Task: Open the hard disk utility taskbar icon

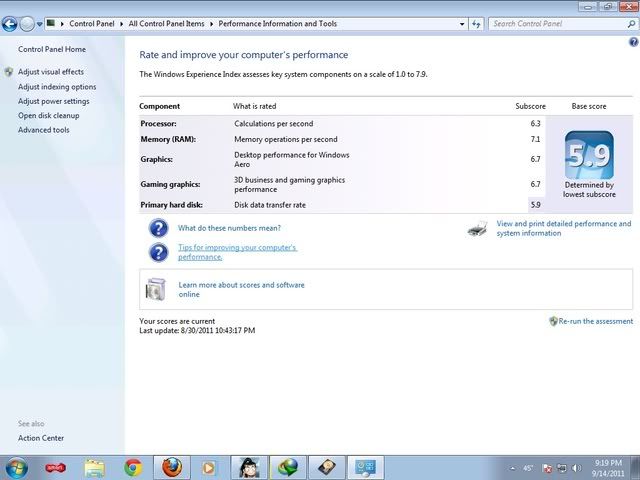Action: (x=327, y=467)
